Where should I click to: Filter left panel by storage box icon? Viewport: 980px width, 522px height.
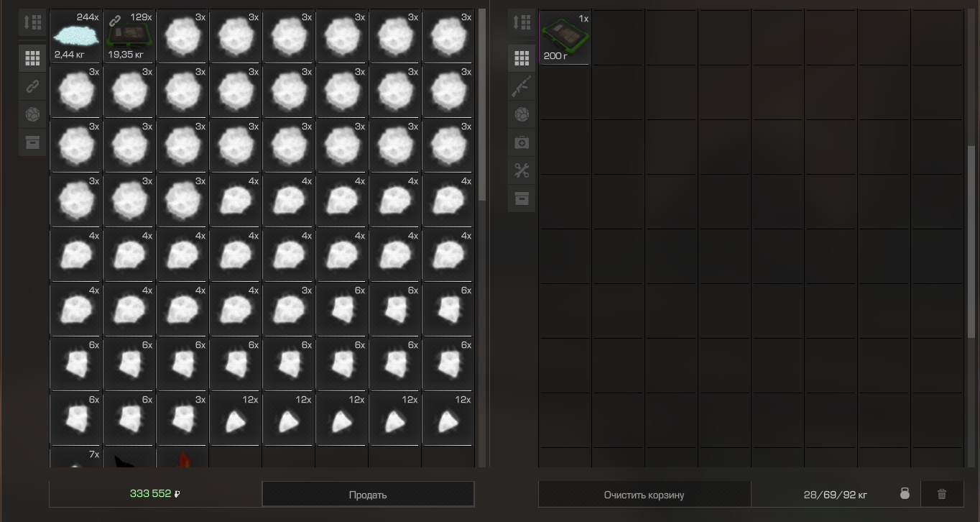[x=32, y=142]
